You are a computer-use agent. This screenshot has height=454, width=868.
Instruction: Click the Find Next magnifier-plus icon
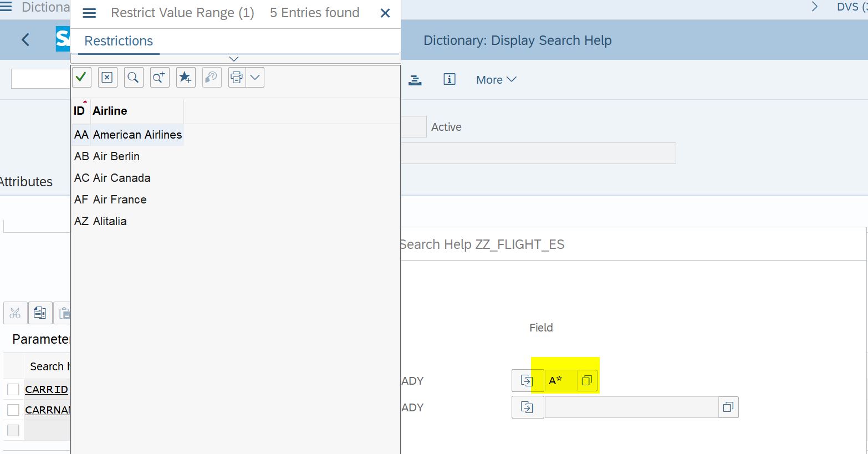[x=159, y=77]
